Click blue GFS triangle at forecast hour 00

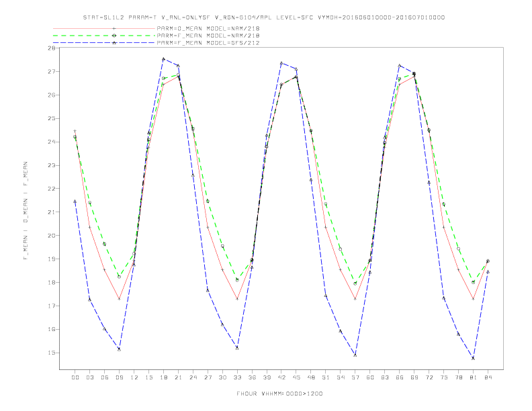(x=75, y=201)
